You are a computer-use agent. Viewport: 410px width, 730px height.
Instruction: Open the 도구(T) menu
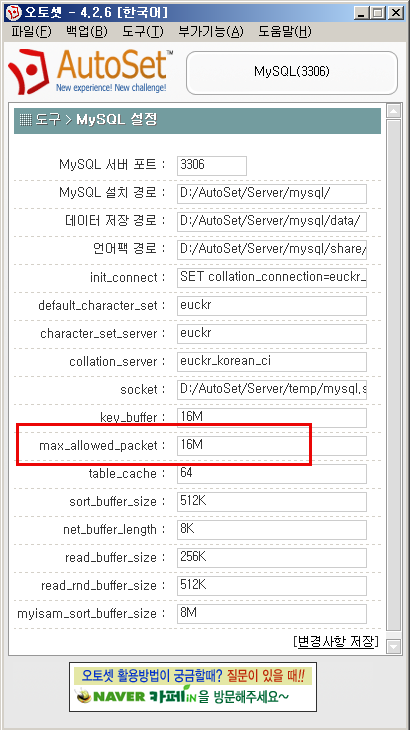[x=142, y=32]
